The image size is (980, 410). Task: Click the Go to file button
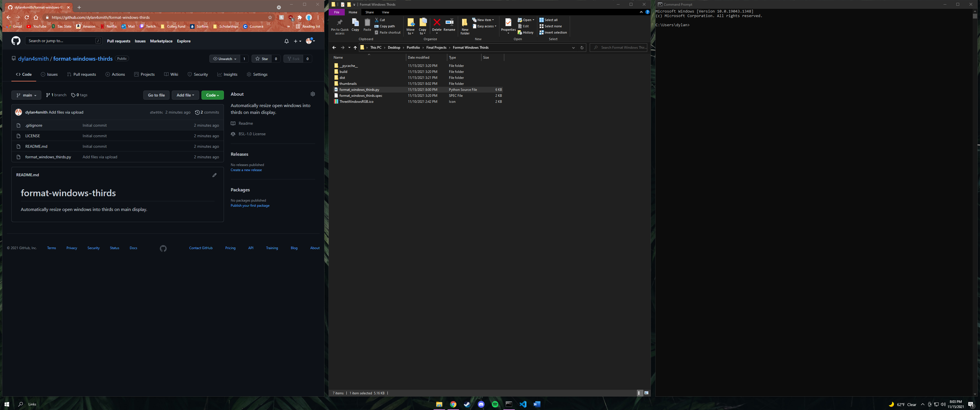(156, 95)
